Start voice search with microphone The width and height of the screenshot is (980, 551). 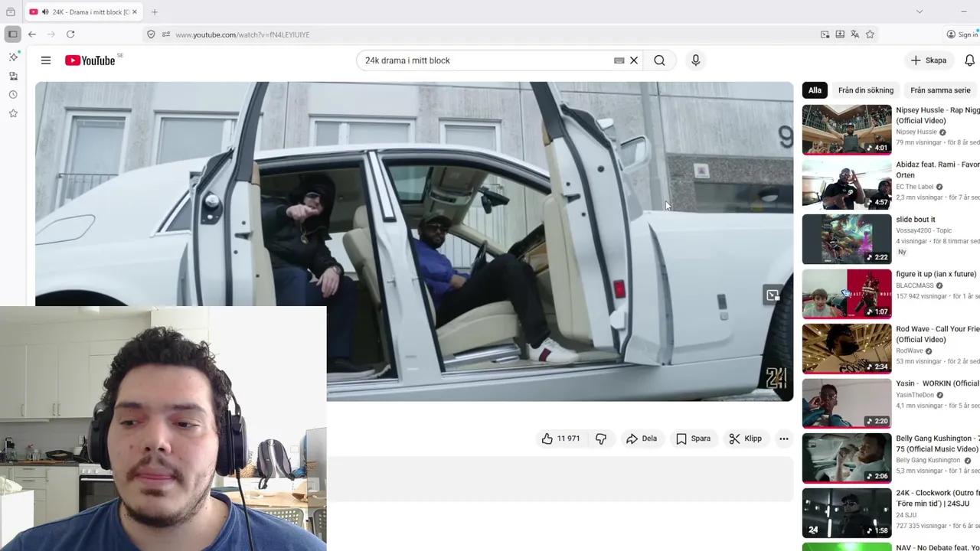(695, 60)
